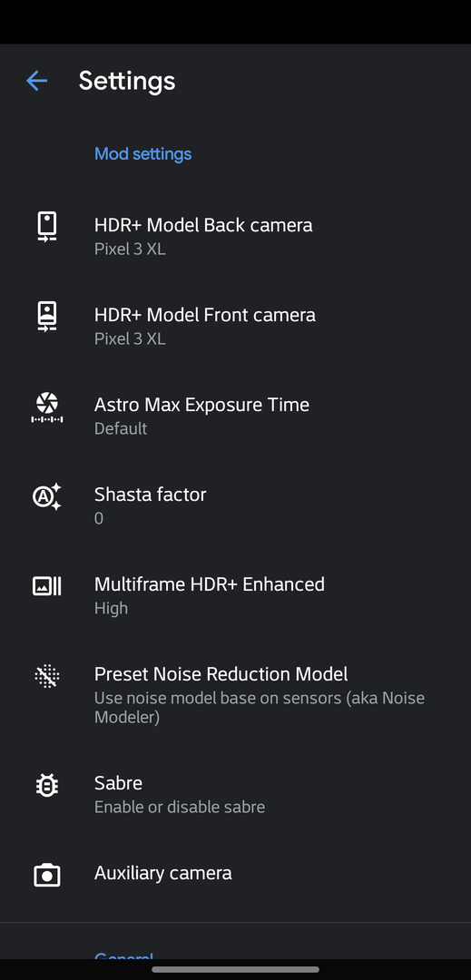This screenshot has height=980, width=471.
Task: Click the Astro exposure shutter icon
Action: click(x=47, y=407)
